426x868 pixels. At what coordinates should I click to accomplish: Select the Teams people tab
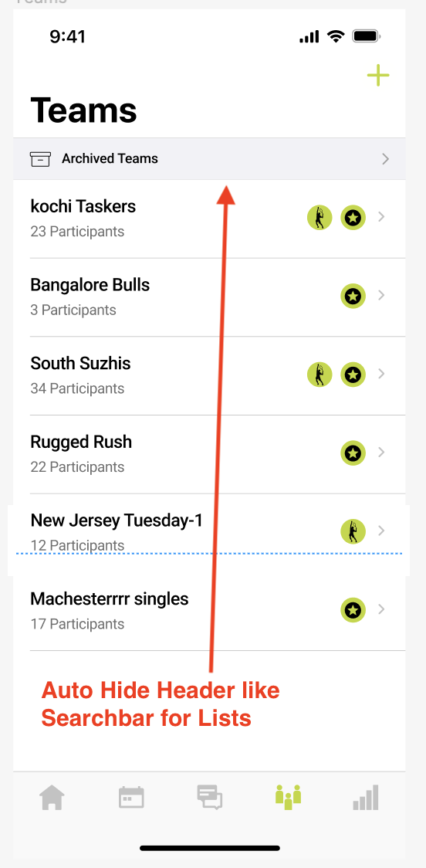tap(288, 798)
